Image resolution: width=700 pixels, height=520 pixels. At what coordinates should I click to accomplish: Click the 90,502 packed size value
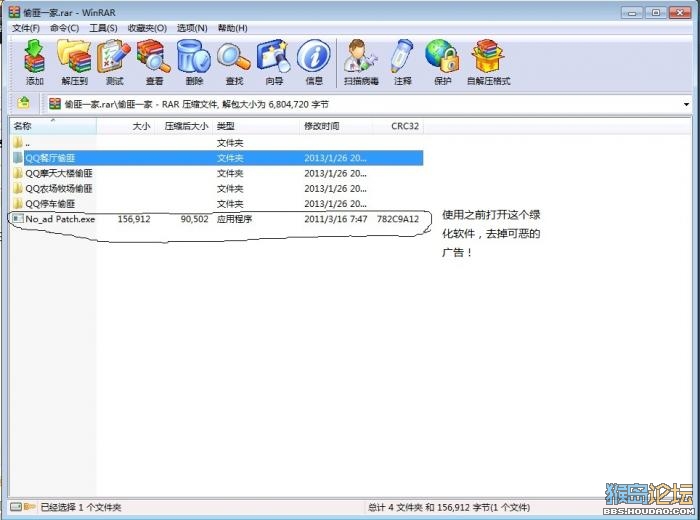point(194,219)
